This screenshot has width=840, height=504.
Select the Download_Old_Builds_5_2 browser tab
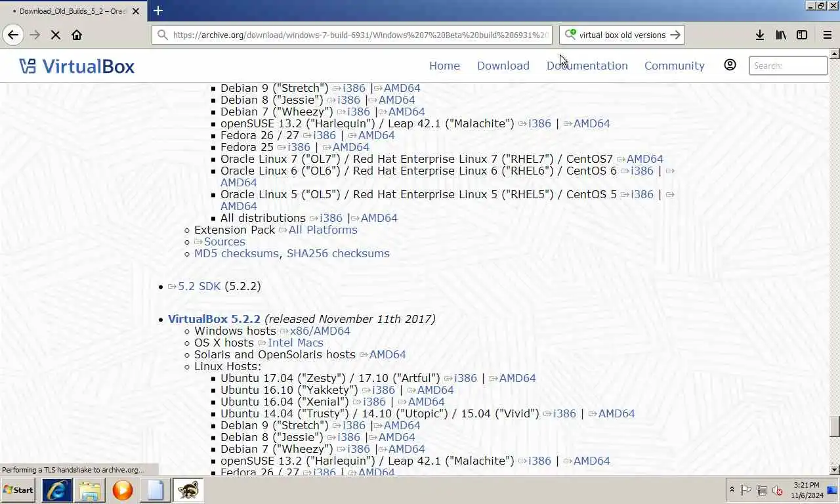pyautogui.click(x=72, y=11)
